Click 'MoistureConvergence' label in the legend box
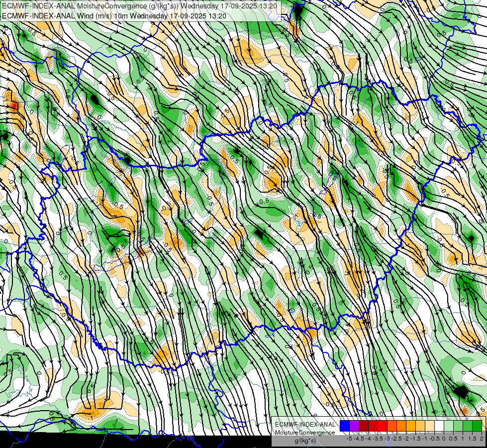The image size is (487, 448). 305,433
